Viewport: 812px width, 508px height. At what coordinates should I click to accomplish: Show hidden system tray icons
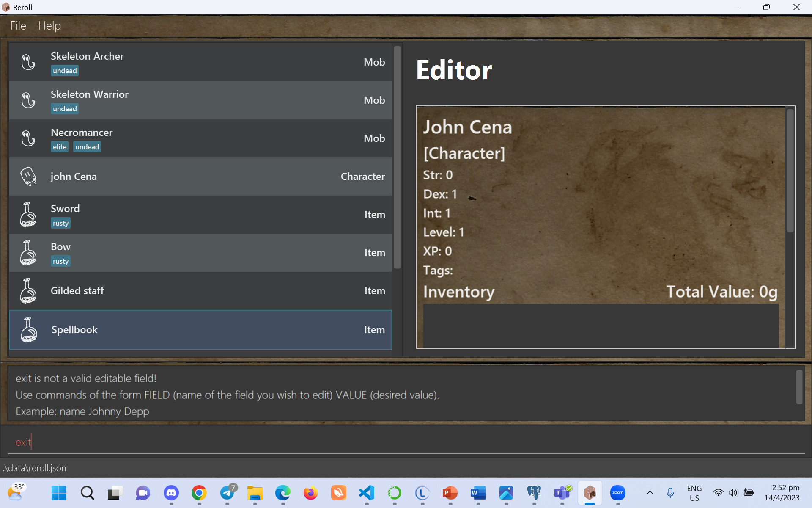pos(650,493)
